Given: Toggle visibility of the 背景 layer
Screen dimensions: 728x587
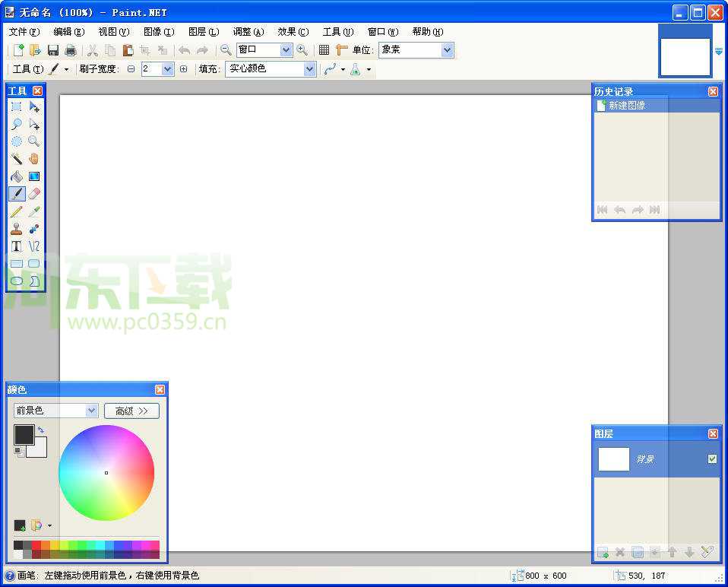Looking at the screenshot, I should (712, 458).
